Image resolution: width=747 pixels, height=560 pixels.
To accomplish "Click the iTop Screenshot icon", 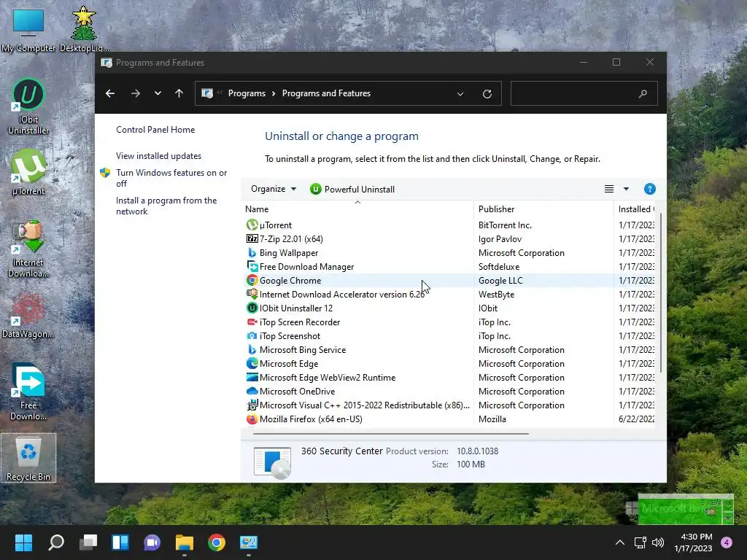I will (252, 335).
